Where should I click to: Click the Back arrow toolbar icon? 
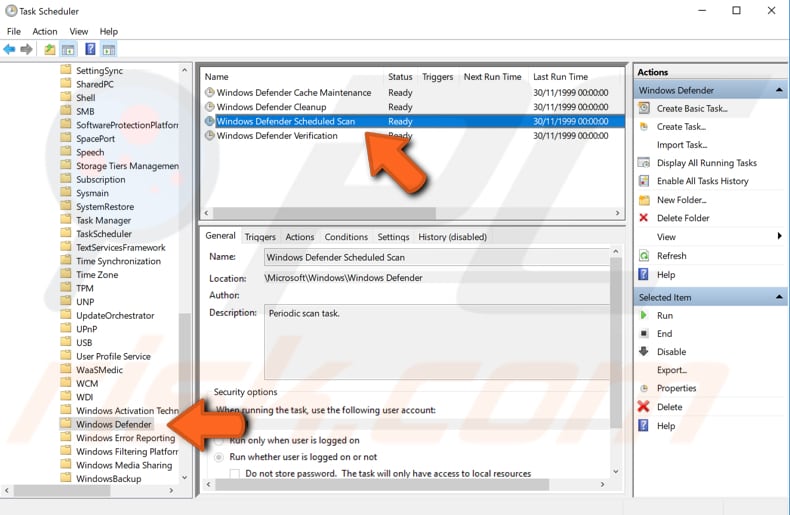pos(9,49)
